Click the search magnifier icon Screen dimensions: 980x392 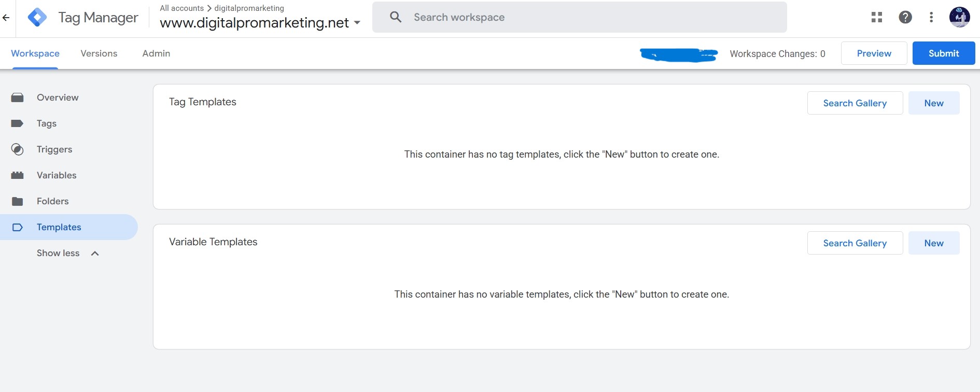coord(396,17)
